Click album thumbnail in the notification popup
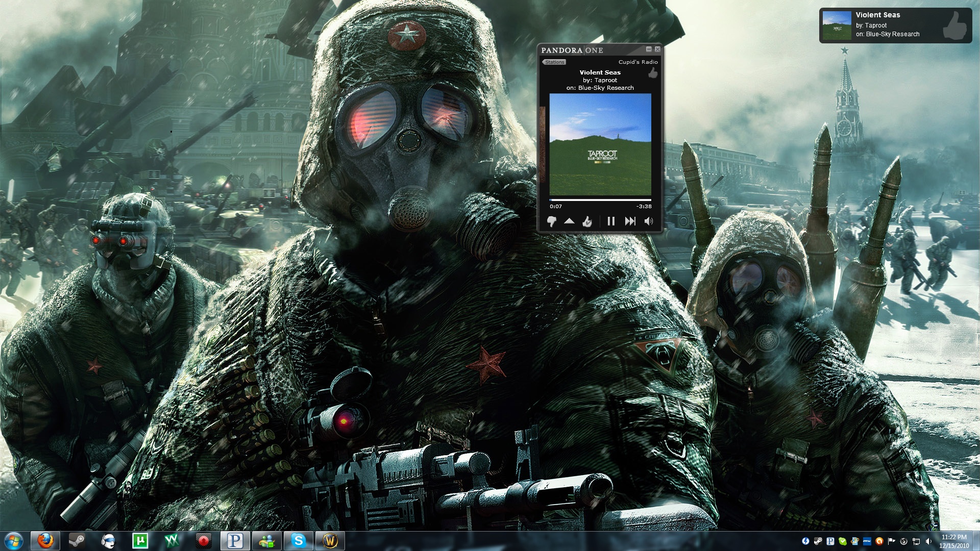This screenshot has height=551, width=980. [837, 26]
